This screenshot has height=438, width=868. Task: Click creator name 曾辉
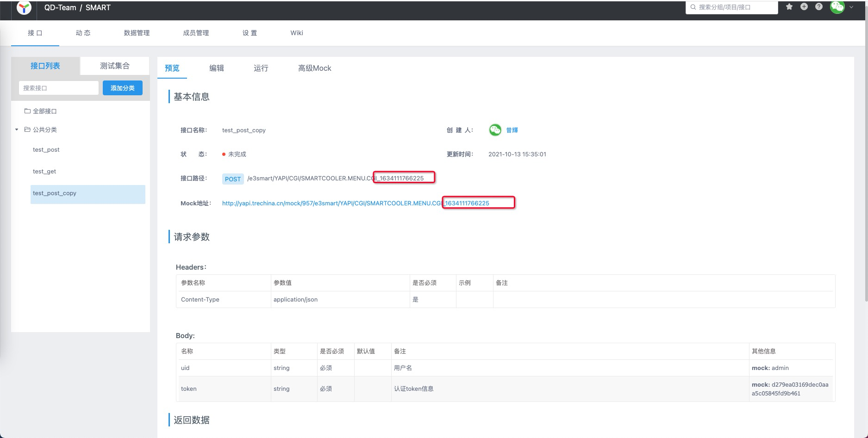coord(512,130)
